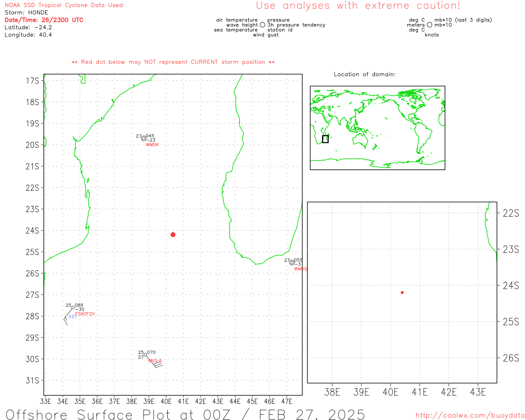Click the 'Date/Time: 26/2300 UTC' line
The width and height of the screenshot is (525, 420).
pyautogui.click(x=44, y=20)
